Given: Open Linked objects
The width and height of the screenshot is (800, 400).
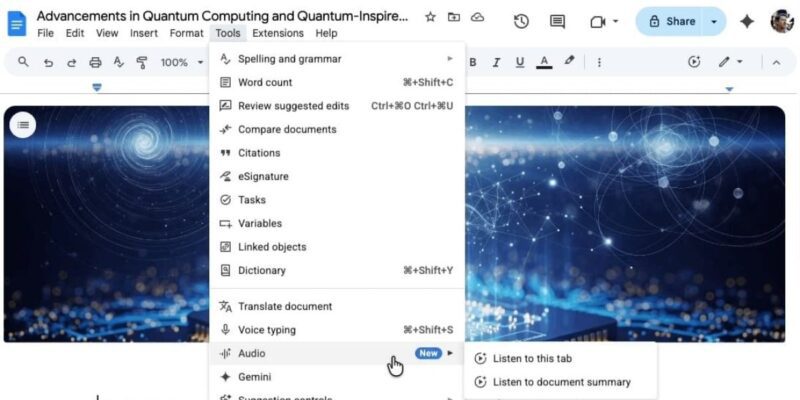Looking at the screenshot, I should coord(337,247).
